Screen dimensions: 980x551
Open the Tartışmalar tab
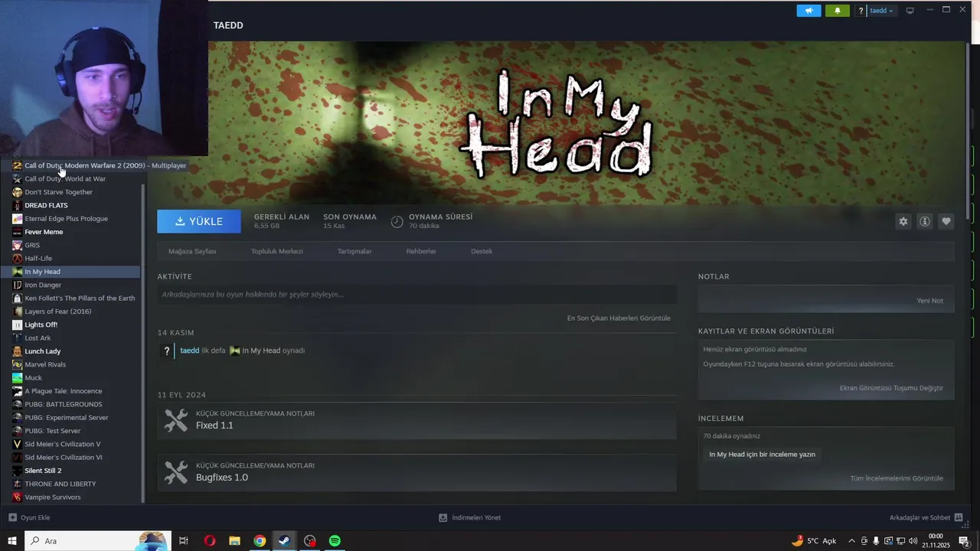(354, 251)
